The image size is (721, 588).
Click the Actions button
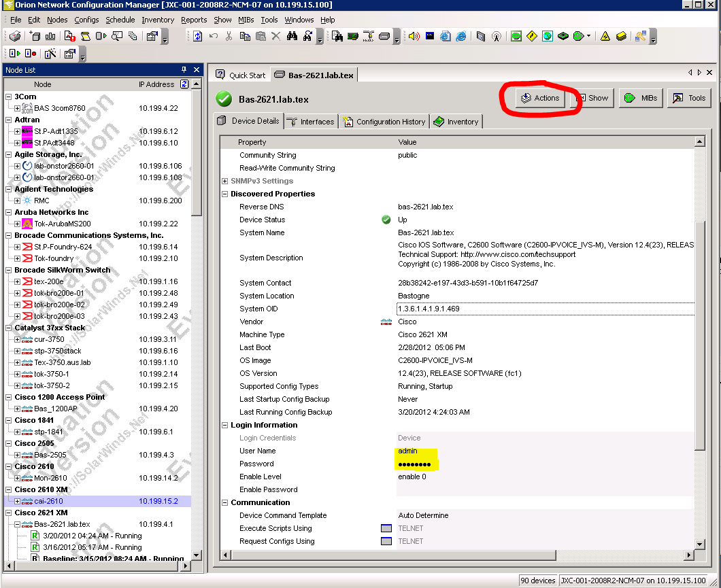tap(540, 98)
